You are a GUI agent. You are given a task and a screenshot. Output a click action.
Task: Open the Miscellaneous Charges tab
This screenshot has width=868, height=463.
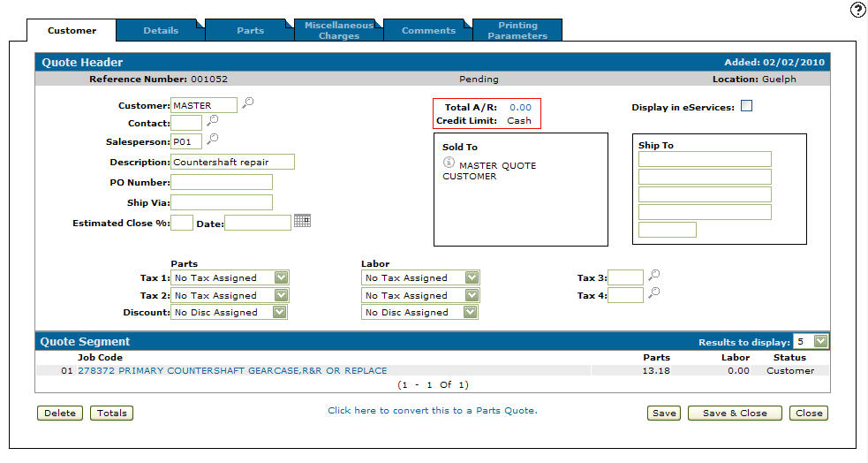[x=339, y=30]
